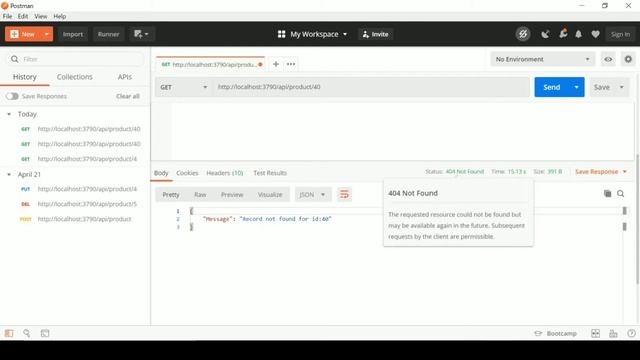Open the File menu

pyautogui.click(x=7, y=16)
